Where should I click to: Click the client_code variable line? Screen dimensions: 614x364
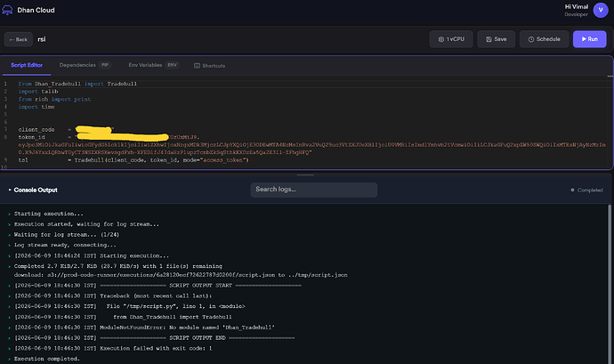coord(66,129)
